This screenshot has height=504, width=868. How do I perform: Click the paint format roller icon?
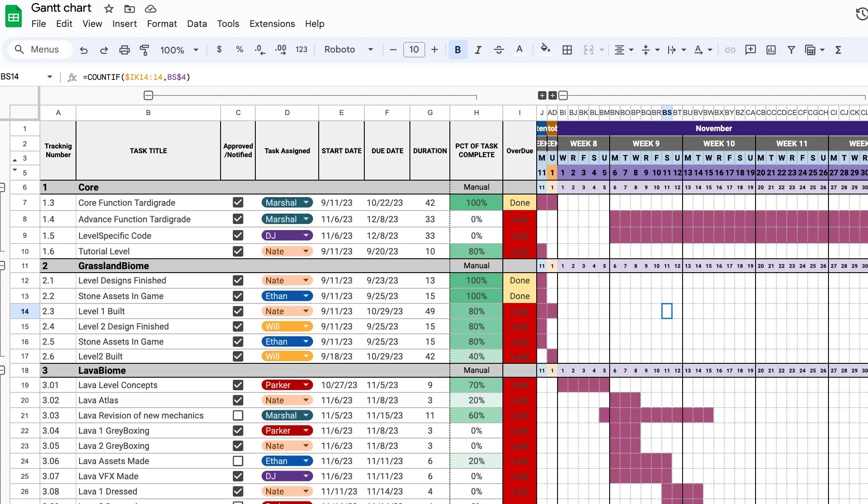pos(144,50)
